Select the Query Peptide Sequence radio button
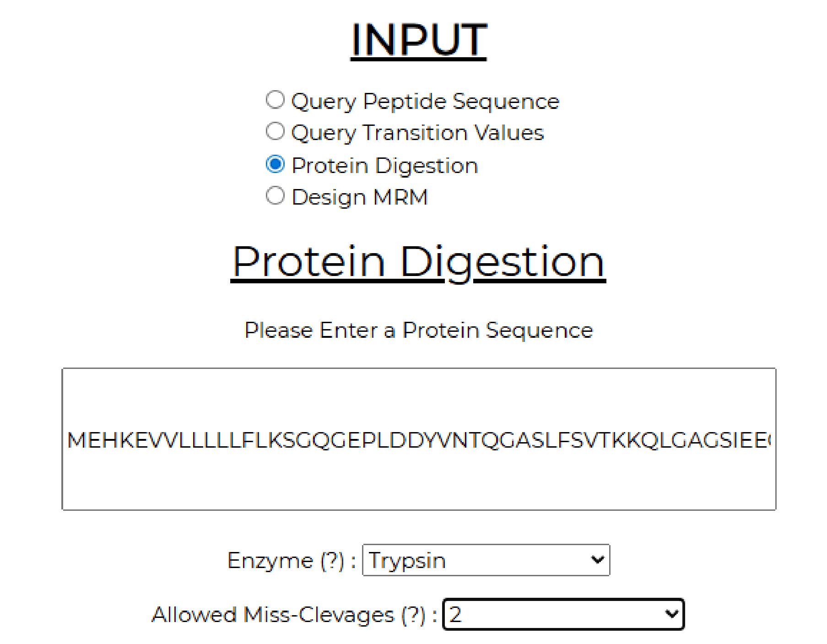 pyautogui.click(x=275, y=100)
